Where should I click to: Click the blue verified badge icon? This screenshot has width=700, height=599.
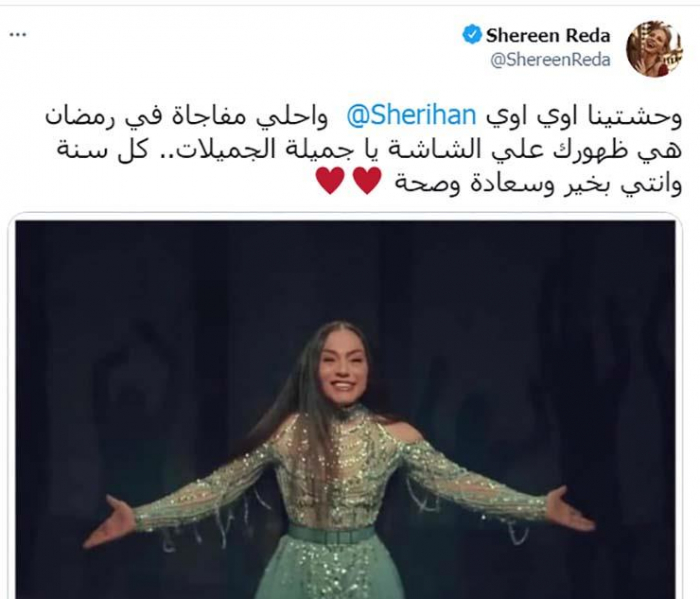tap(471, 35)
